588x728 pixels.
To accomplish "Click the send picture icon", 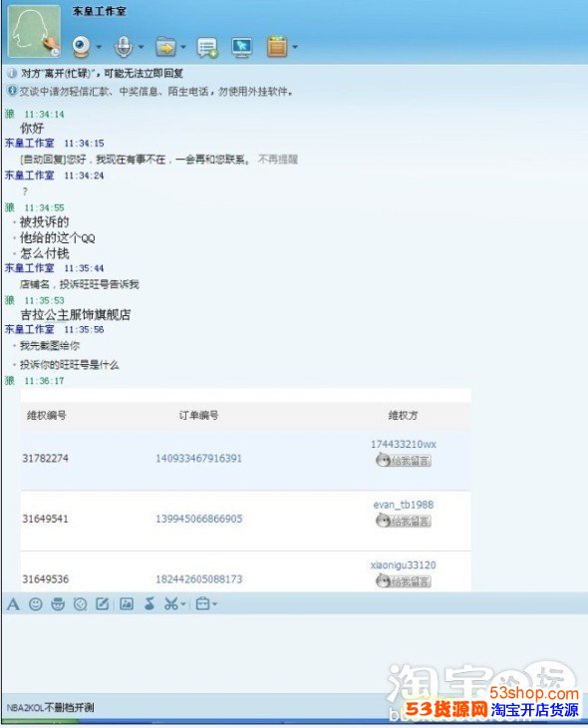I will [127, 604].
